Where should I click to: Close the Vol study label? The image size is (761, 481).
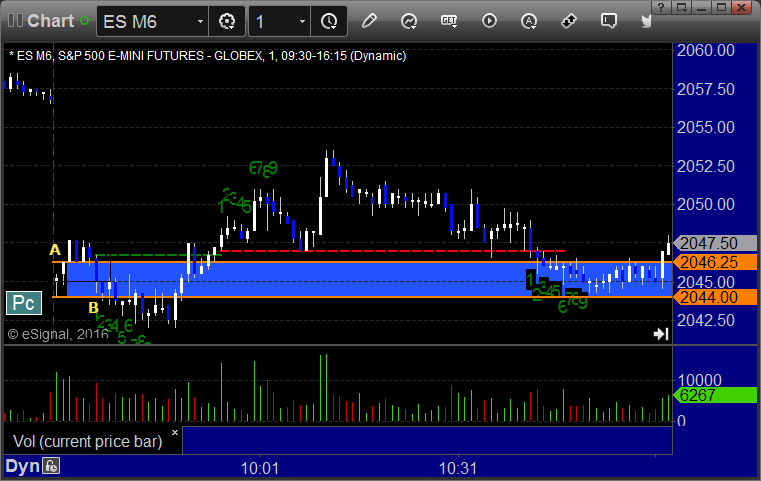[175, 432]
